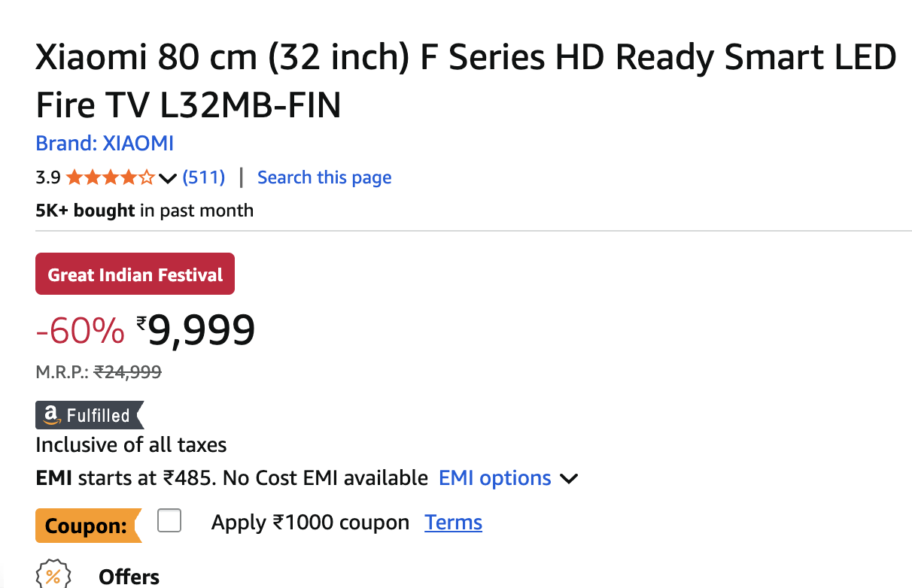This screenshot has width=912, height=588.
Task: Click the Offers percent badge icon
Action: 53,576
